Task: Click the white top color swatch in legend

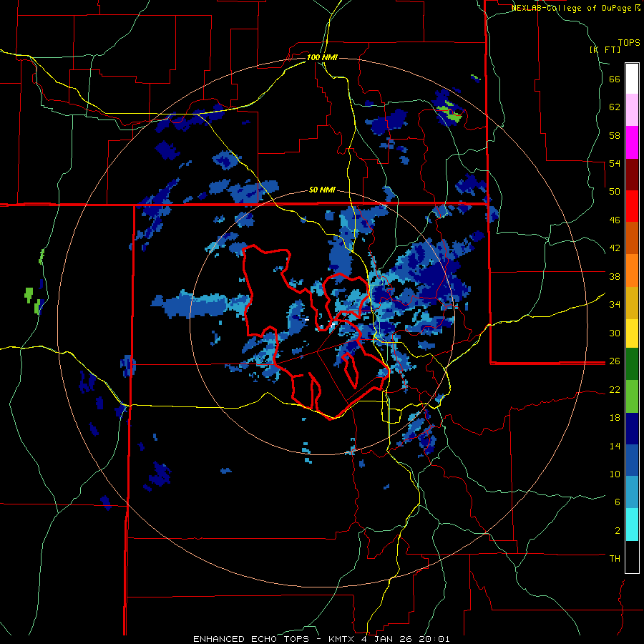Action: (632, 79)
